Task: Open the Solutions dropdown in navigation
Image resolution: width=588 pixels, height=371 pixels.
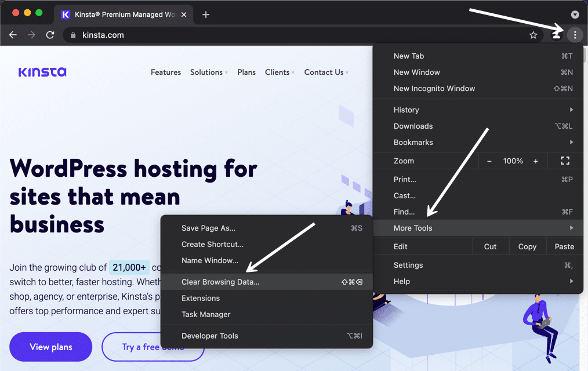Action: (209, 72)
